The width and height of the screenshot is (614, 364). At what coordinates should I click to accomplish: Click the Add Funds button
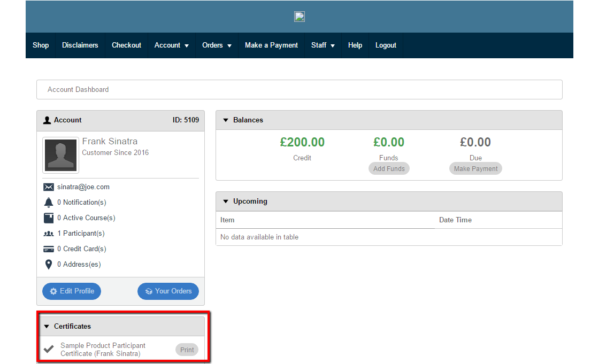(389, 169)
